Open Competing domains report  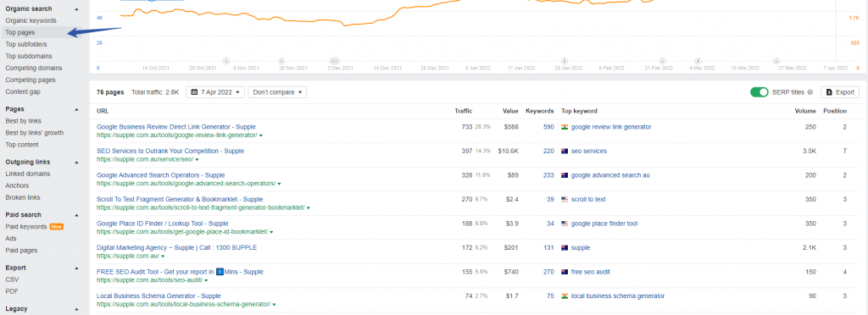point(34,68)
